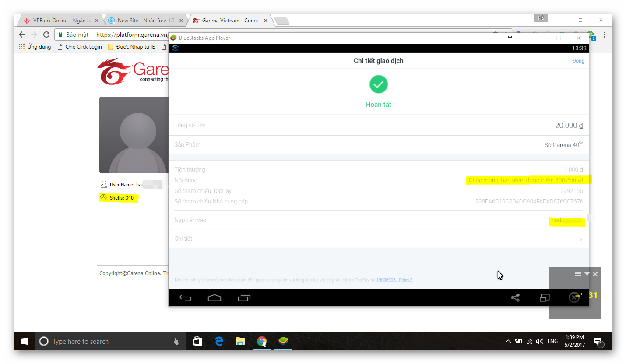Open File Explorer from the taskbar
Image resolution: width=626 pixels, height=364 pixels.
(240, 341)
